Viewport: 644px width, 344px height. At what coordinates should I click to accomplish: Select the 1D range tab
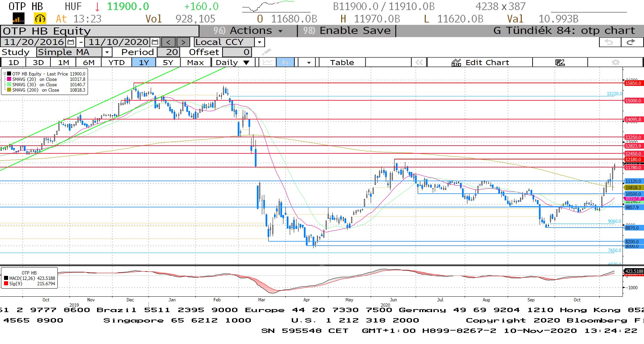(13, 62)
